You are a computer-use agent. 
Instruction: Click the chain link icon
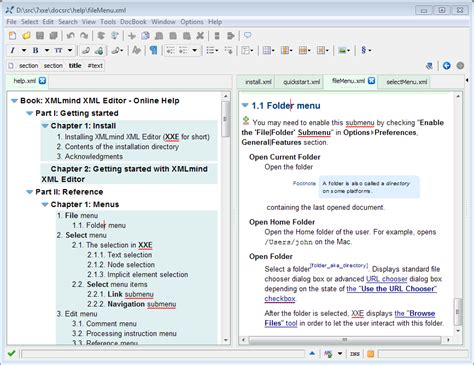[86, 50]
